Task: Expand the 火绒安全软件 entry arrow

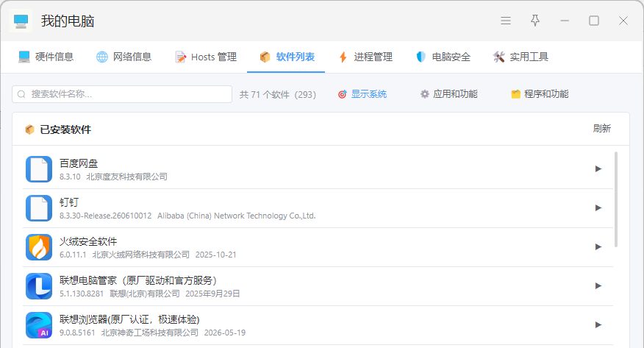Action: point(598,247)
